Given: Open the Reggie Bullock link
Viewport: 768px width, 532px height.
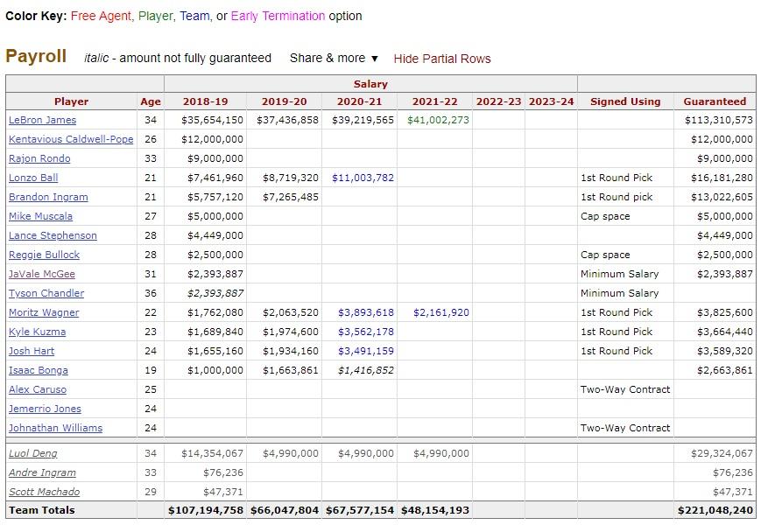Looking at the screenshot, I should (44, 255).
